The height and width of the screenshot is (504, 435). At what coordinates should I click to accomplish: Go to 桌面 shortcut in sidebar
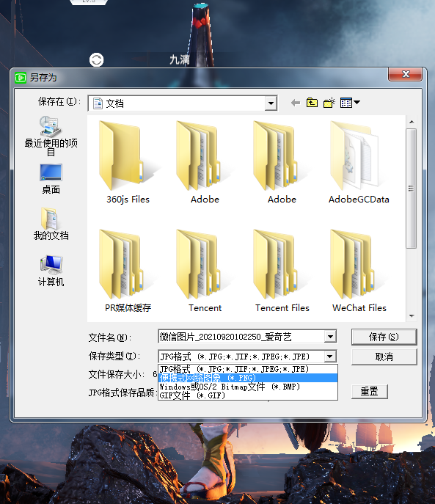coord(51,179)
